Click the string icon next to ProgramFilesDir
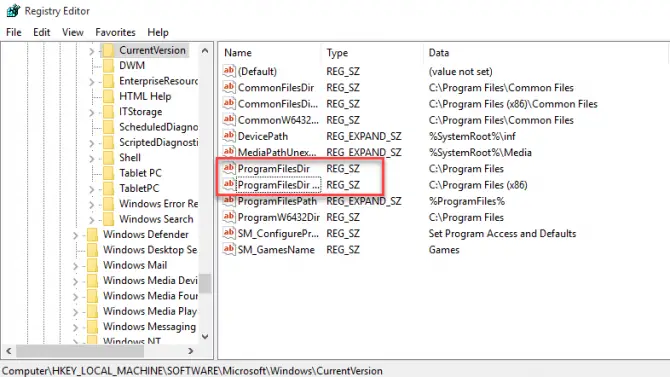 point(229,168)
